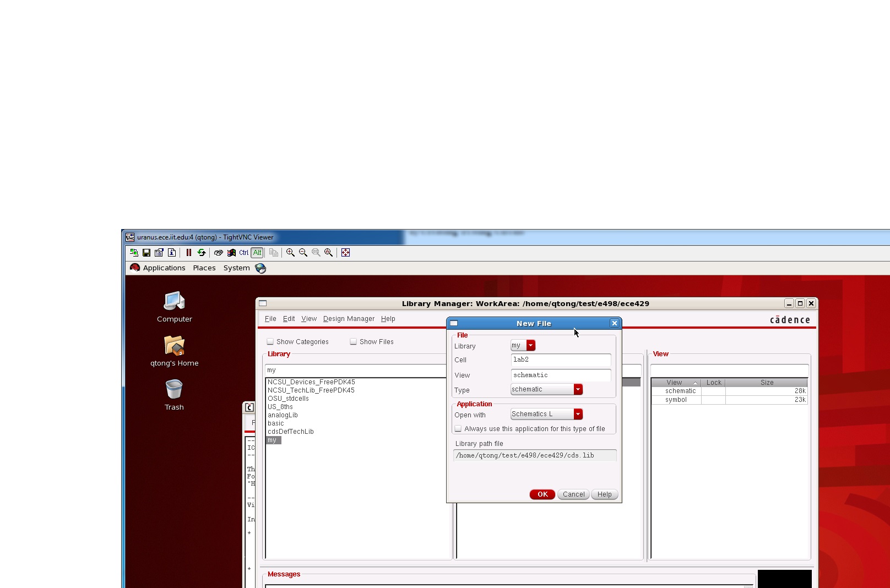890x588 pixels.
Task: Pause remote screen updates
Action: (x=189, y=253)
